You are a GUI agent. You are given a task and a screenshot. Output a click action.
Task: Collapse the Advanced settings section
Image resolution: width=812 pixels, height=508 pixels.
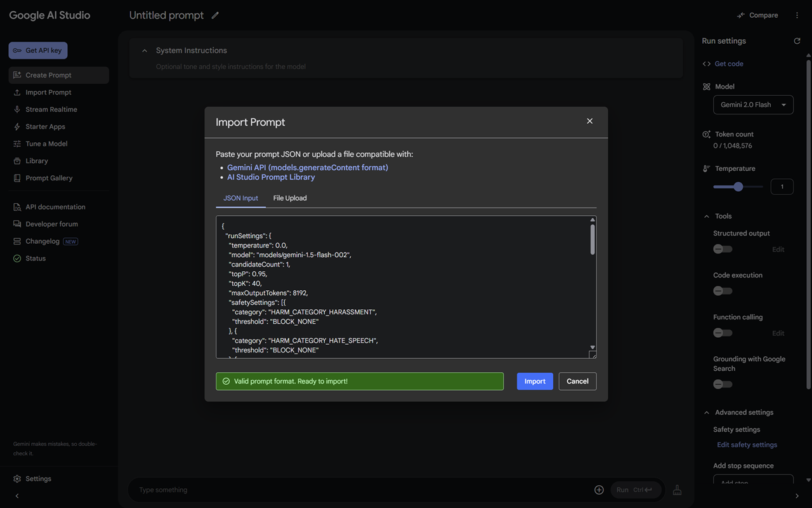point(707,412)
